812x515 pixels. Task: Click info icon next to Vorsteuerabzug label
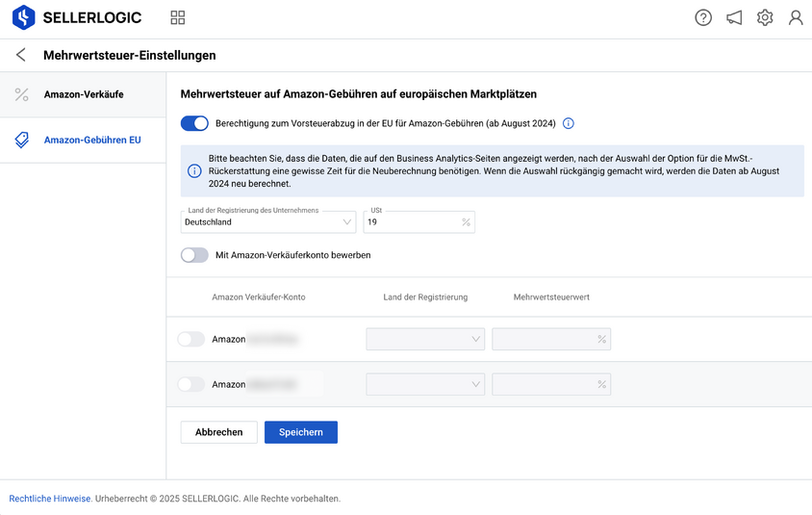(x=568, y=123)
